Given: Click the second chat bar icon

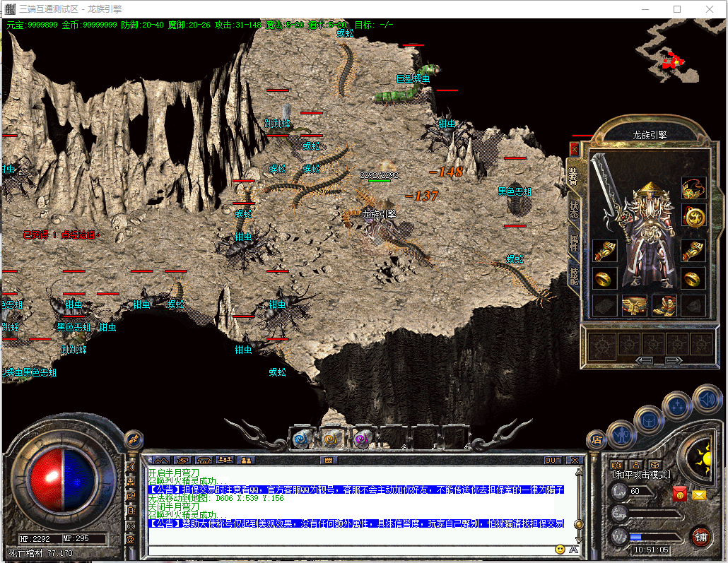Looking at the screenshot, I should click(182, 460).
